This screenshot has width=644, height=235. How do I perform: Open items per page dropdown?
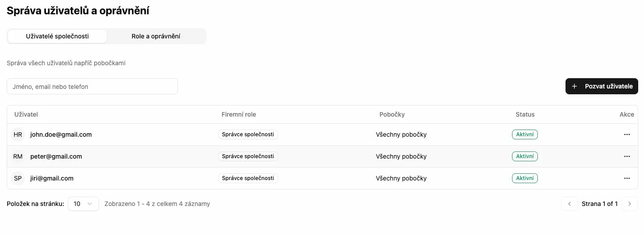83,204
